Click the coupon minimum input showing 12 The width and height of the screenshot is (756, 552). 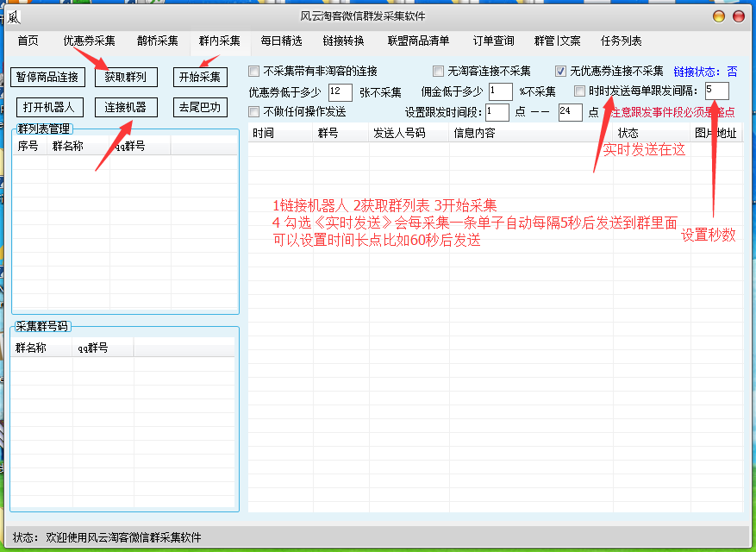(x=341, y=91)
